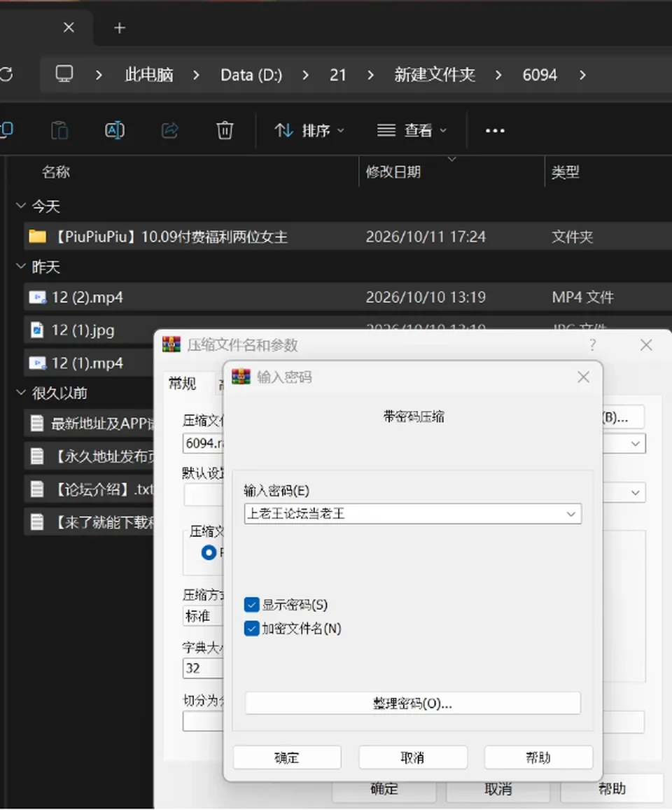Open the password dropdown in 输入密码 dialog
The height and width of the screenshot is (810, 672).
[x=570, y=514]
